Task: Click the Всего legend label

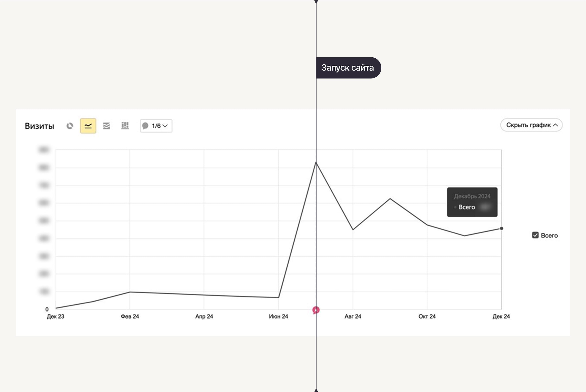Action: click(549, 235)
